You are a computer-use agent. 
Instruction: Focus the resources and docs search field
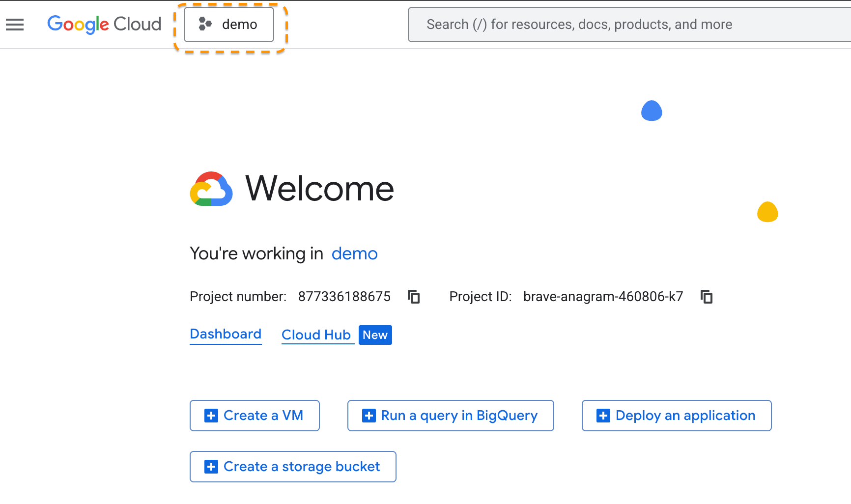pyautogui.click(x=629, y=25)
